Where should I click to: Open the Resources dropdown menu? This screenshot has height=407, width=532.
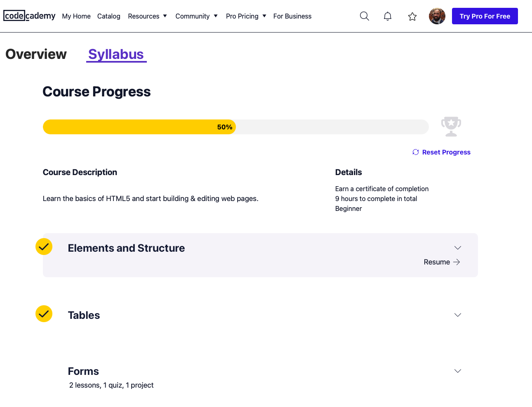[x=147, y=16]
